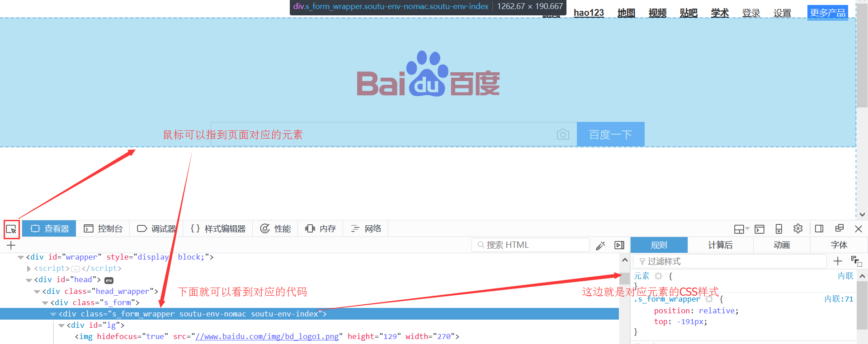Switch to the 字体 fonts tab
Screen dimensions: 868x344
tap(839, 245)
